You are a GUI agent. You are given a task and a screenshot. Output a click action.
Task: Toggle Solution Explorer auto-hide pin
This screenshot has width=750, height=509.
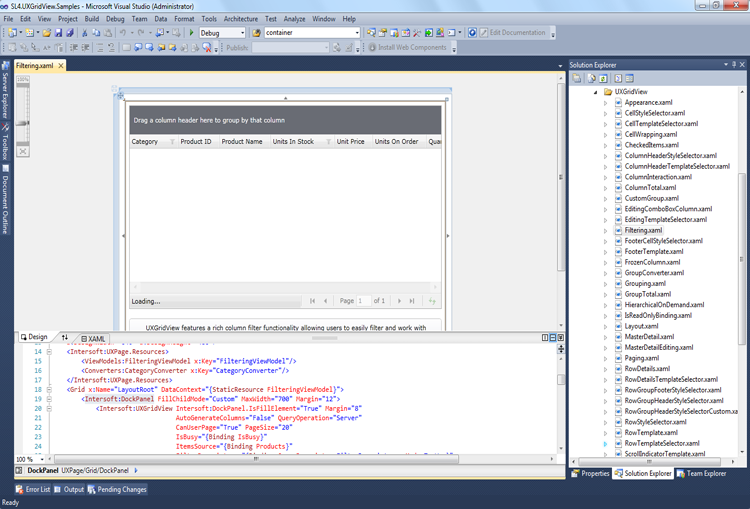pos(734,65)
